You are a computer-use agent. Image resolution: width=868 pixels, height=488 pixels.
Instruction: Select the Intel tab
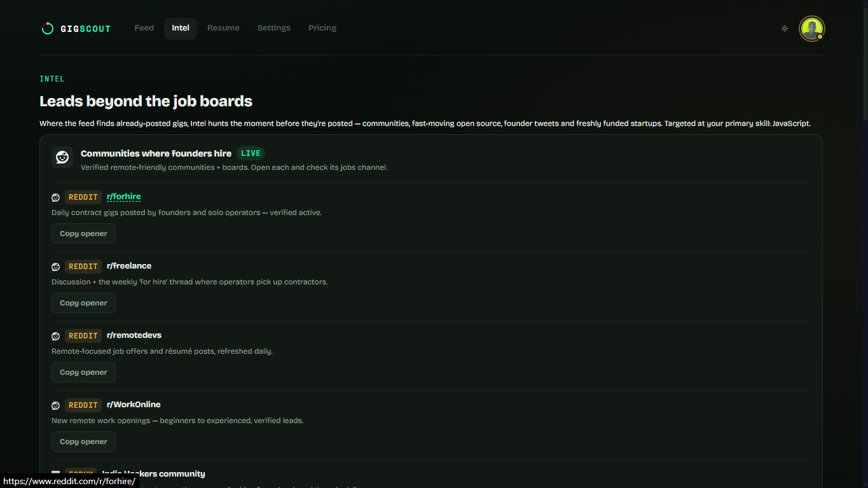[x=181, y=28]
